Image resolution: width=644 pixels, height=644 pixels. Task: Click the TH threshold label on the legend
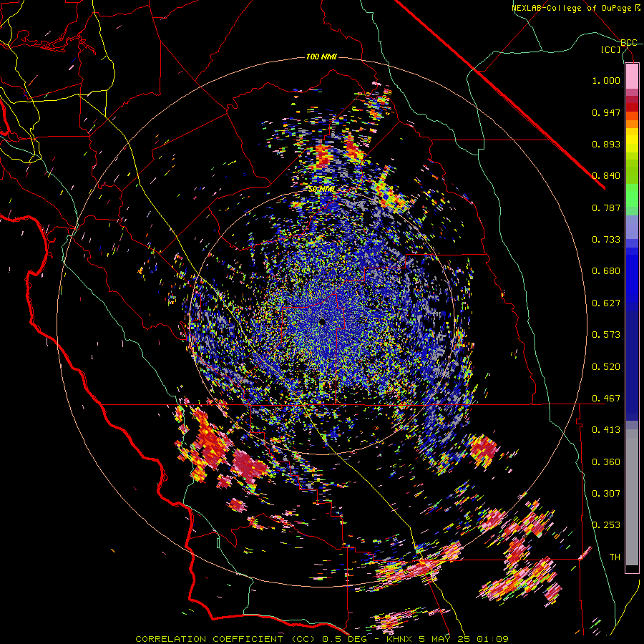pos(615,557)
